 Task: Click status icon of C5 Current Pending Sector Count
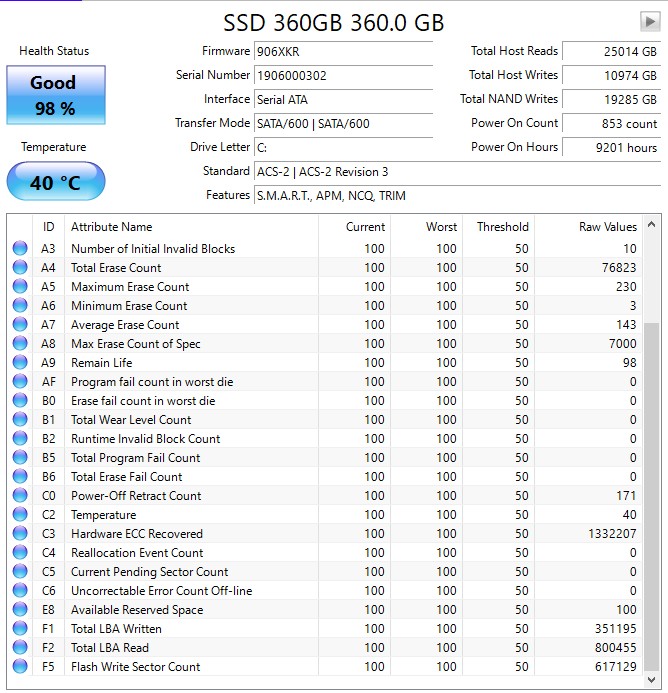(20, 571)
